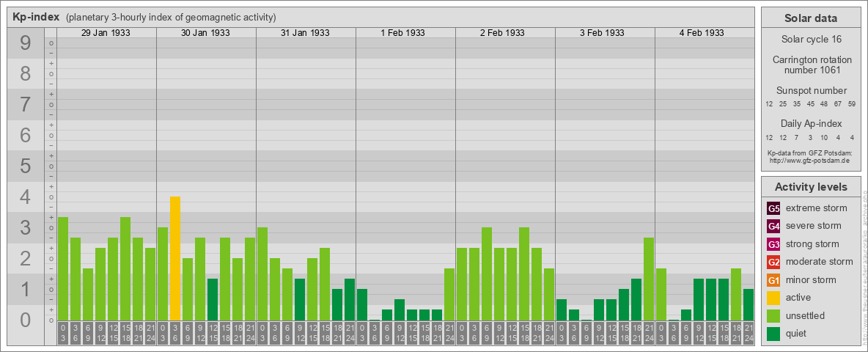Click sunspot number value 35
The image size is (868, 352).
click(x=797, y=104)
